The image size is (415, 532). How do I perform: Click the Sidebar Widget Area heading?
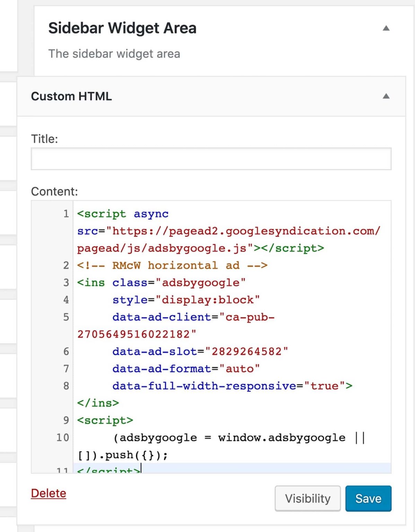123,28
